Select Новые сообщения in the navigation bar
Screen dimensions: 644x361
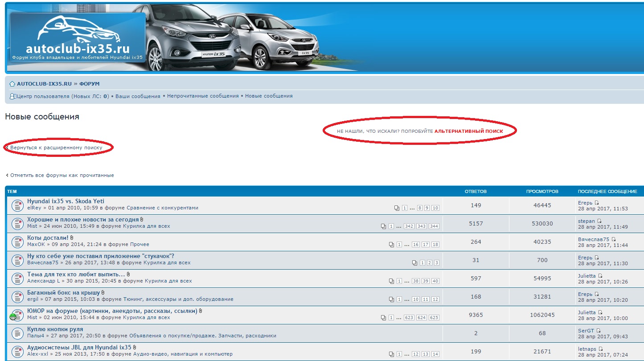point(269,96)
